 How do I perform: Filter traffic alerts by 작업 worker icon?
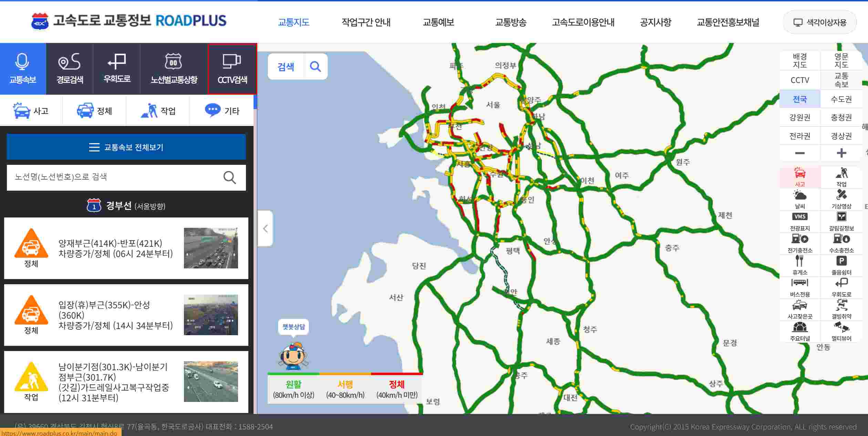tap(149, 111)
